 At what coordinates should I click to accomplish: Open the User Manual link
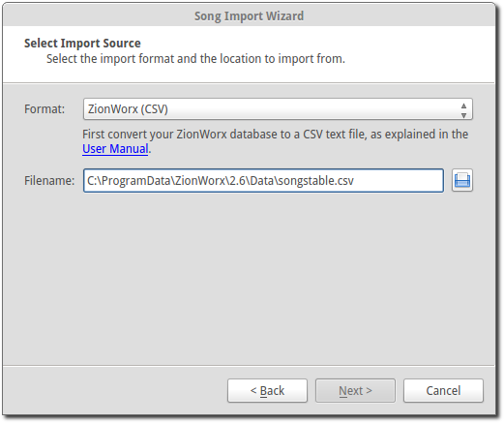pyautogui.click(x=115, y=149)
